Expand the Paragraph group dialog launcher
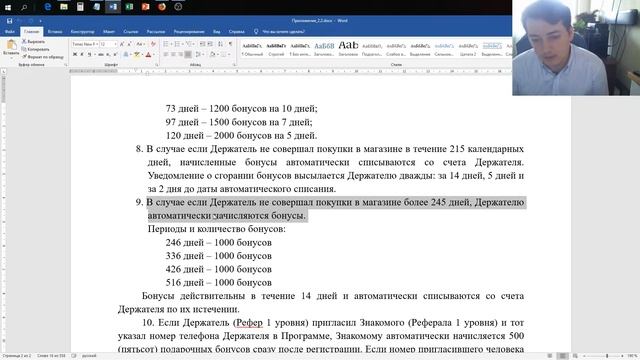 tap(234, 64)
